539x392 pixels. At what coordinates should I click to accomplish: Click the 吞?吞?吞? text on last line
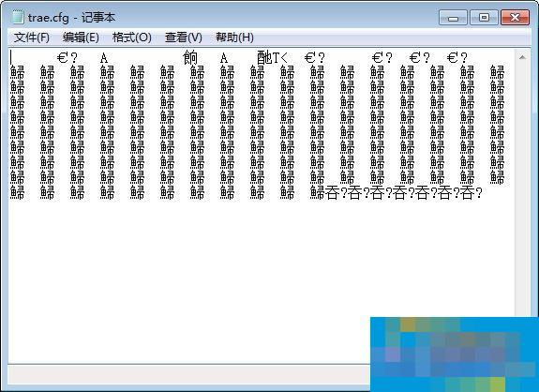point(404,193)
